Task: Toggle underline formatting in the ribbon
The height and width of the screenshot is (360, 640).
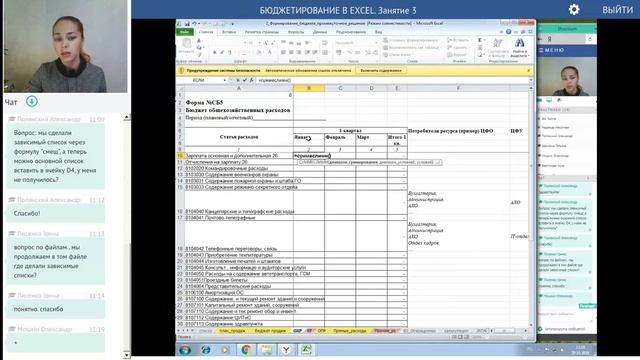Action: pyautogui.click(x=229, y=53)
